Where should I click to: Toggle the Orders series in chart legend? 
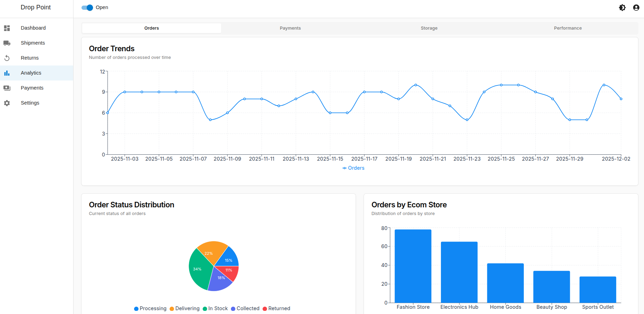[x=353, y=168]
